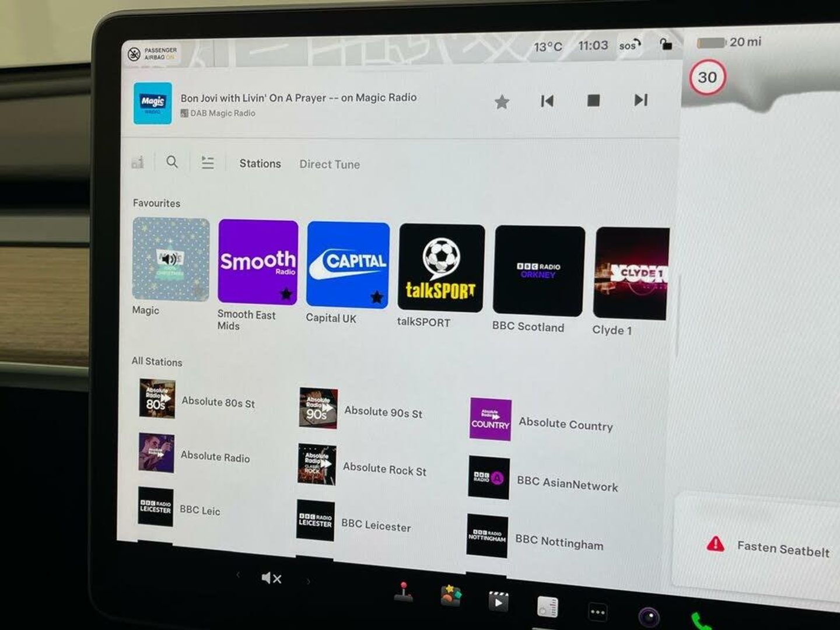Play the BBC Radio Orkney favourite tile
The height and width of the screenshot is (630, 840).
[539, 271]
